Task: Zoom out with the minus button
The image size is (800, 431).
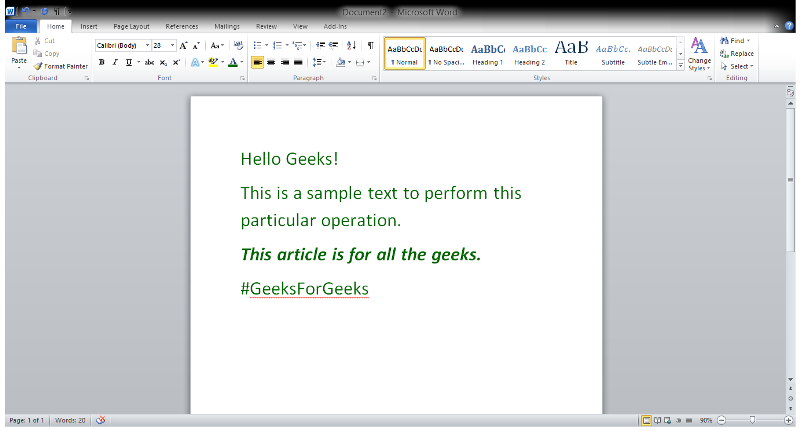Action: click(721, 420)
